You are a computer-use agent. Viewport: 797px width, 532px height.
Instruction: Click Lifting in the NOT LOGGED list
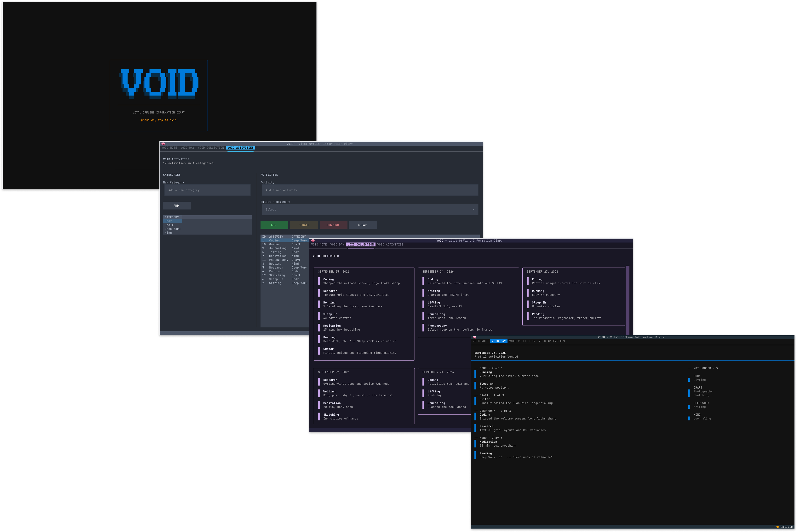(699, 380)
